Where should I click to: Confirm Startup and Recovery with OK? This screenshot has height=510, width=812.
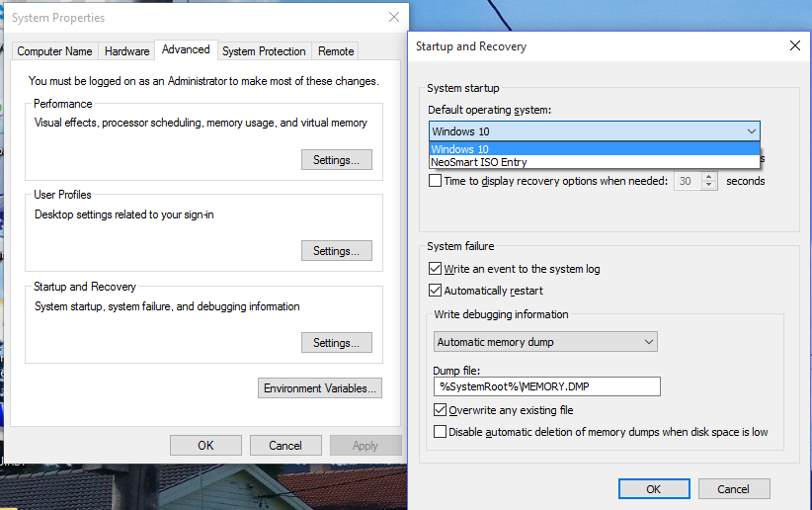click(654, 488)
